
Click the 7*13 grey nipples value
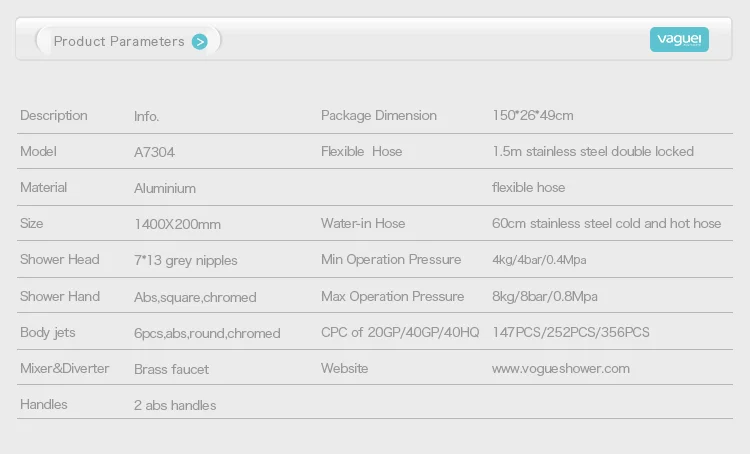click(186, 260)
